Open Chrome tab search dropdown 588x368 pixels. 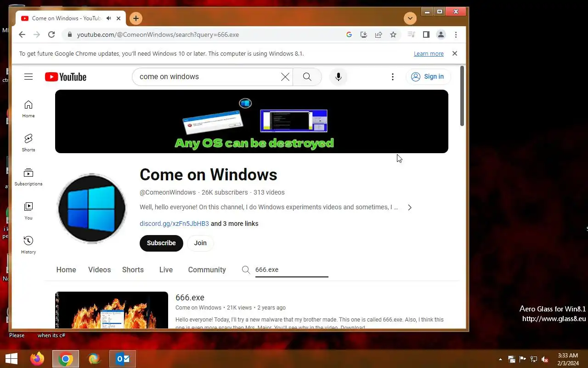pos(410,18)
